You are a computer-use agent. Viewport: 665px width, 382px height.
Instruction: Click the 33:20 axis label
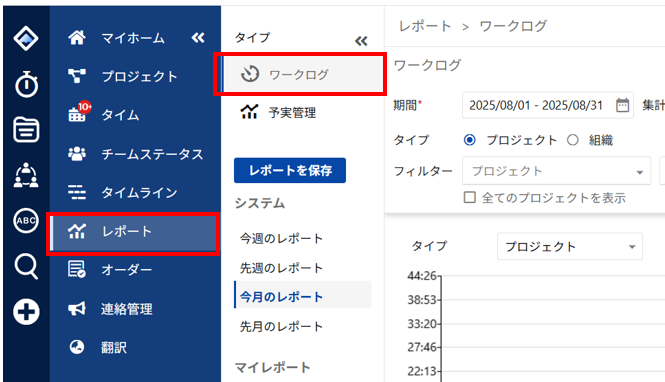pyautogui.click(x=422, y=324)
